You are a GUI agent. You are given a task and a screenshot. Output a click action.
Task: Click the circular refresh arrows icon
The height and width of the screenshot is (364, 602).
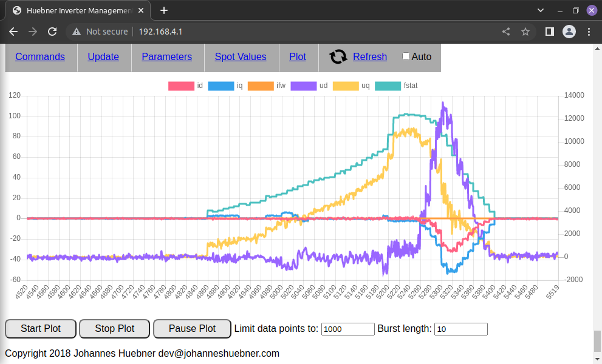click(x=338, y=57)
